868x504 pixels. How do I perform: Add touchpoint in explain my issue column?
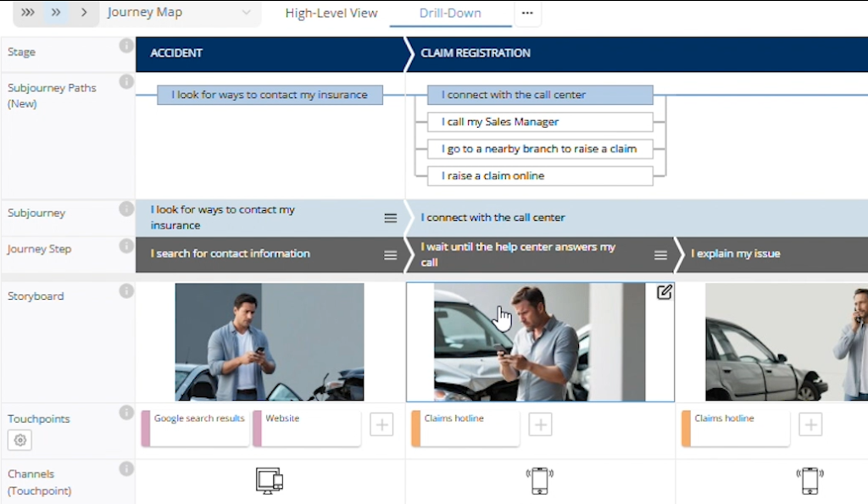[x=810, y=425]
